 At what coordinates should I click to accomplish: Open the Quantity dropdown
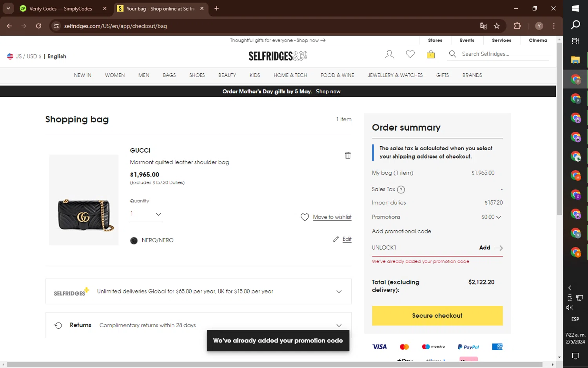[146, 214]
